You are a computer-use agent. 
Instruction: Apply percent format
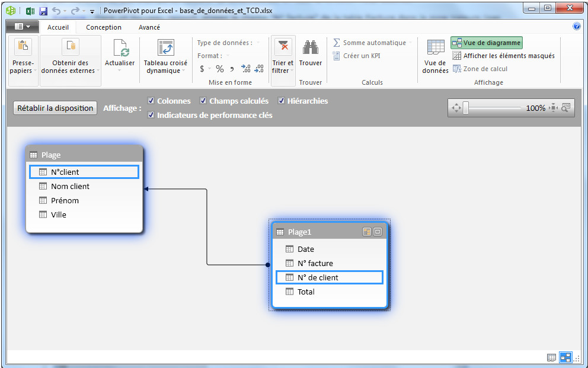220,69
